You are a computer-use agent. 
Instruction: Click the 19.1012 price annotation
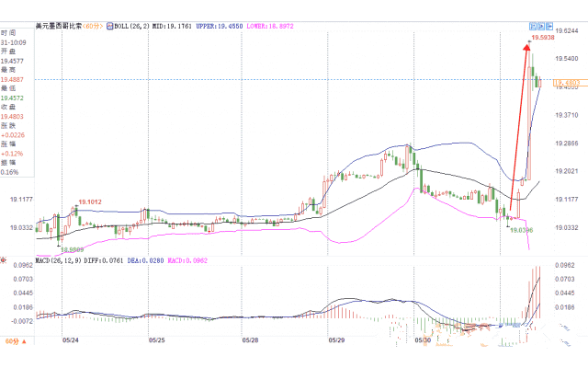[x=89, y=201]
